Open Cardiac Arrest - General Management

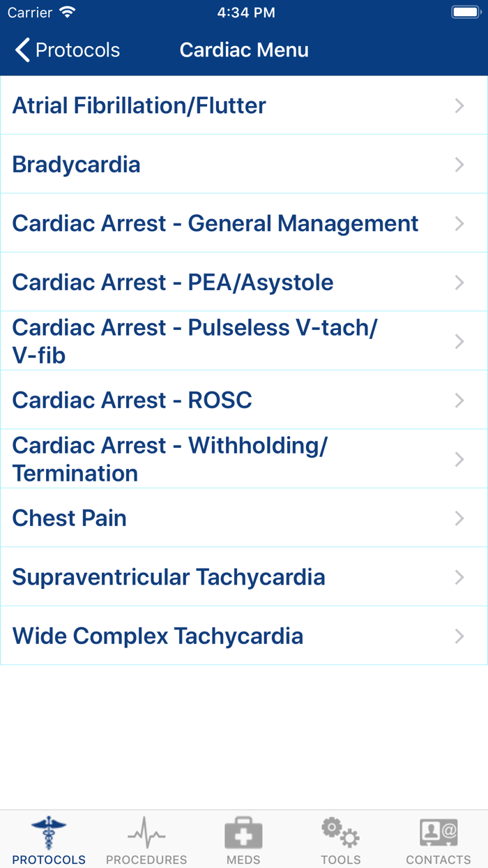[215, 224]
